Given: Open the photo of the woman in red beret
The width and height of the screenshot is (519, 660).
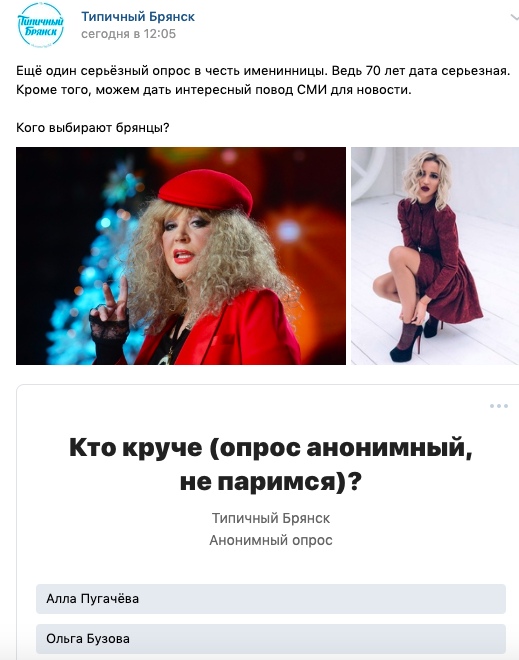Looking at the screenshot, I should (181, 256).
